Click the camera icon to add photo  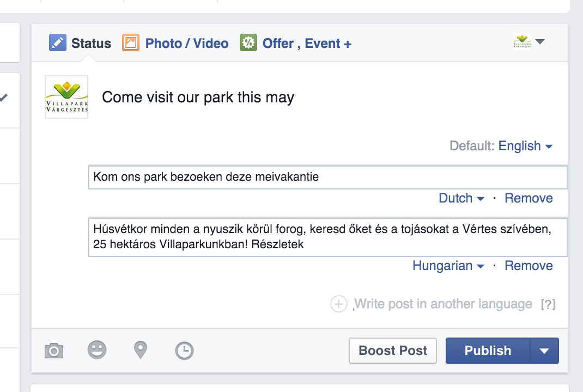click(54, 351)
